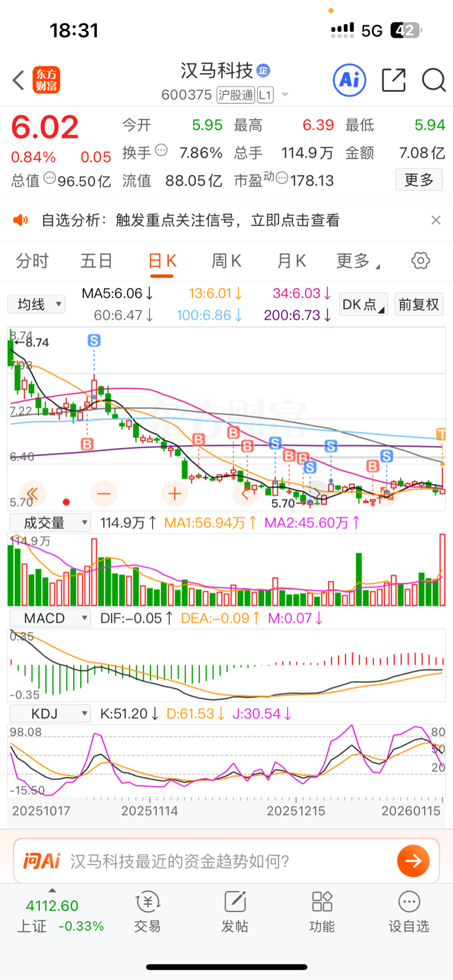The image size is (453, 980).
Task: Switch to the 周K tab
Action: tap(226, 260)
